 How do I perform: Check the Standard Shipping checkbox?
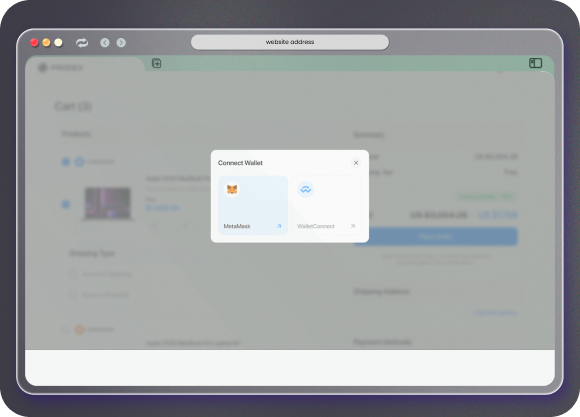pyautogui.click(x=73, y=274)
